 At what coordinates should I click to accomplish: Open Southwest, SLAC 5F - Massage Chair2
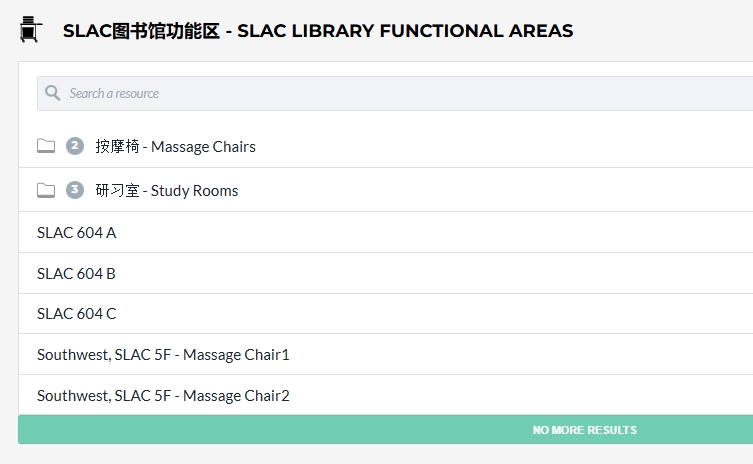click(x=386, y=395)
